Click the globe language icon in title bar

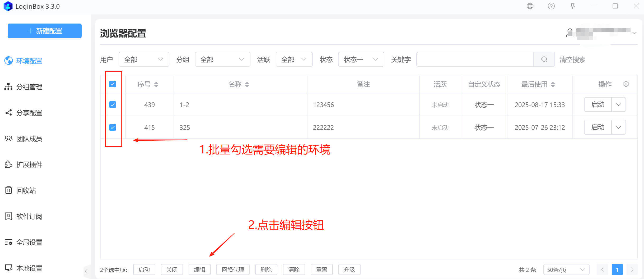(x=530, y=6)
